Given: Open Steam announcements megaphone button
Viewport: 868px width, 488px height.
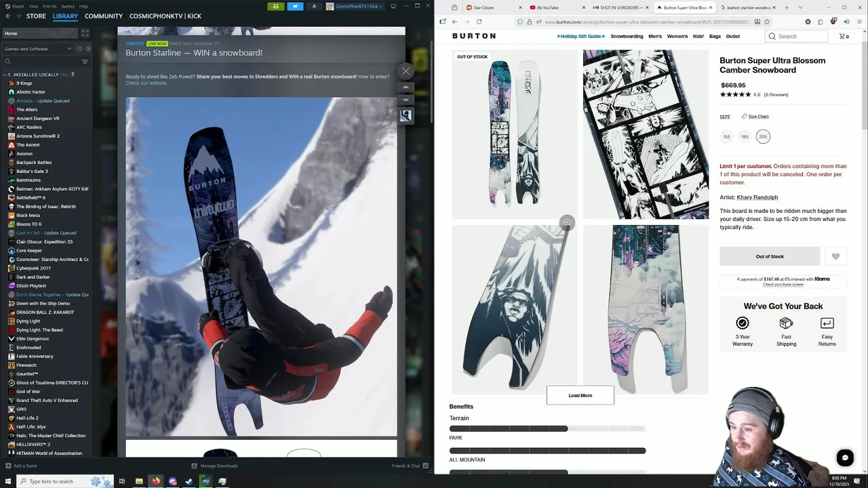Looking at the screenshot, I should pyautogui.click(x=295, y=6).
